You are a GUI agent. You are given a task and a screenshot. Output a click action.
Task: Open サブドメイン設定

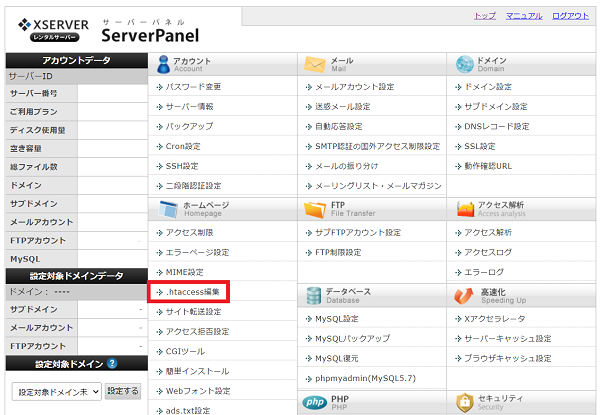point(496,107)
